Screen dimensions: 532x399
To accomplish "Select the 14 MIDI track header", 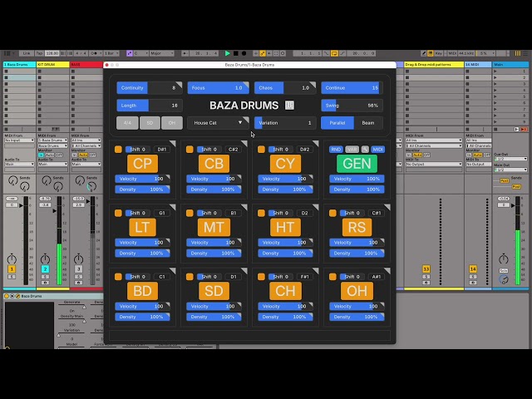I will click(x=478, y=65).
